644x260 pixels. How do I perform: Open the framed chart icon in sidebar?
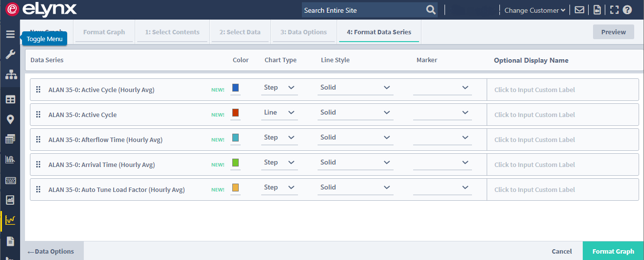click(10, 200)
